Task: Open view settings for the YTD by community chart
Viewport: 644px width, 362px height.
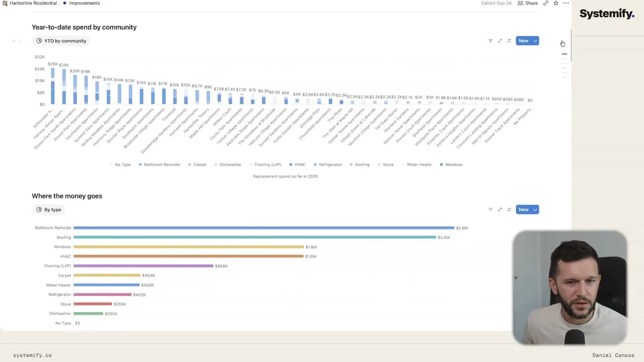Action: (x=509, y=41)
